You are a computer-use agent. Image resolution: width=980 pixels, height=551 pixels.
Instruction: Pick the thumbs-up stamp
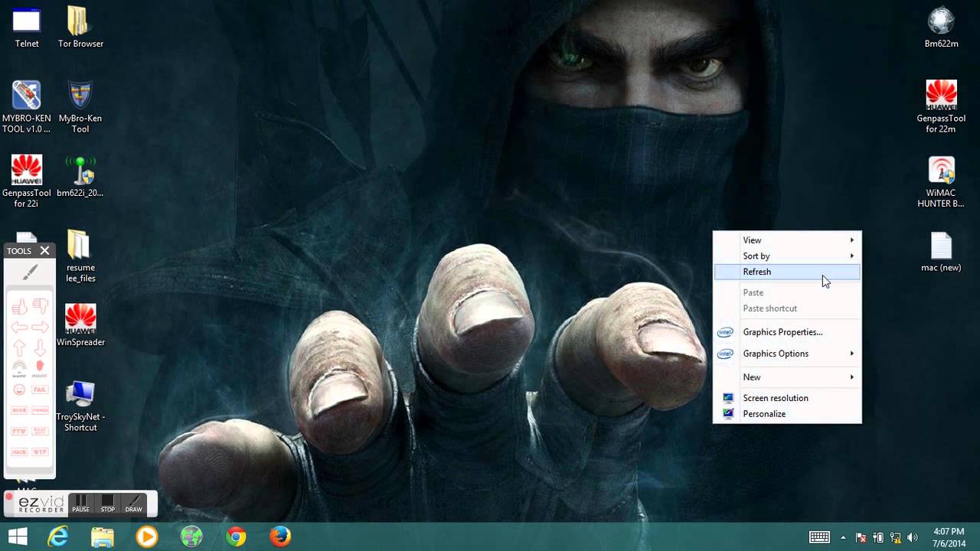click(19, 306)
